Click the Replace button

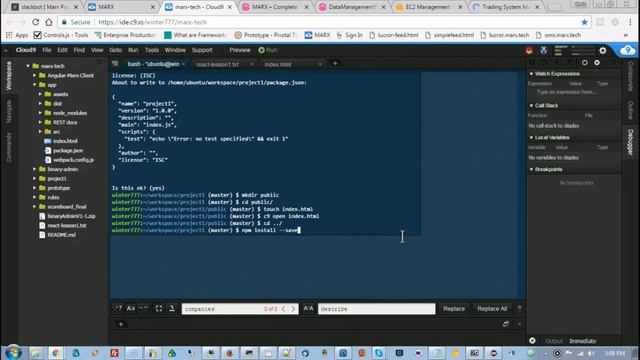point(454,309)
